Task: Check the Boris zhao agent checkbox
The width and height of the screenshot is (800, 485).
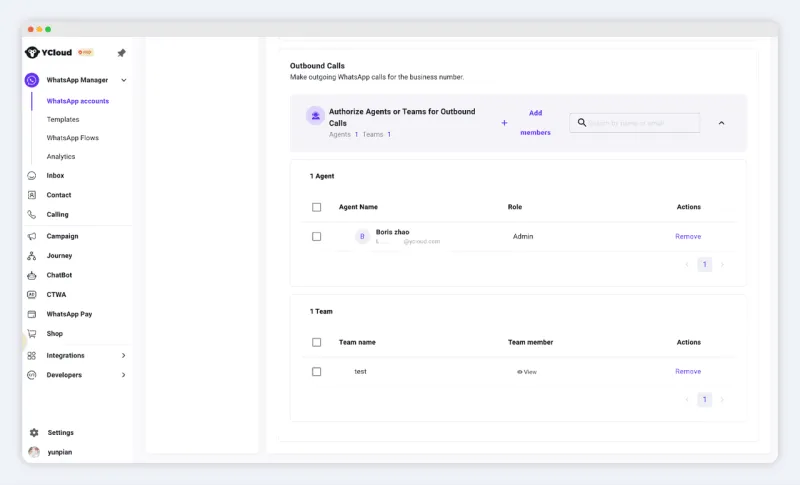Action: [317, 237]
